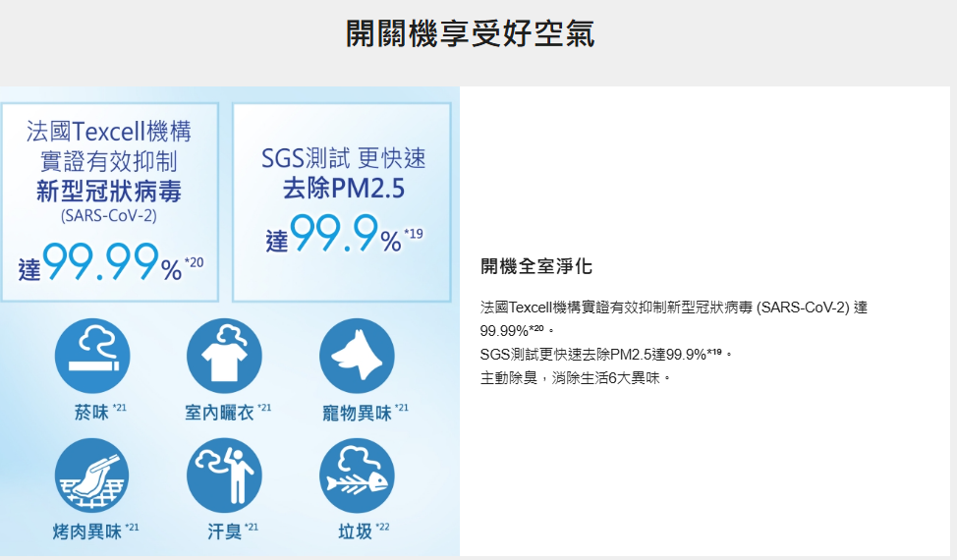Viewport: 957px width, 560px height.
Task: Click the 烤肉異味 label
Action: 86,532
